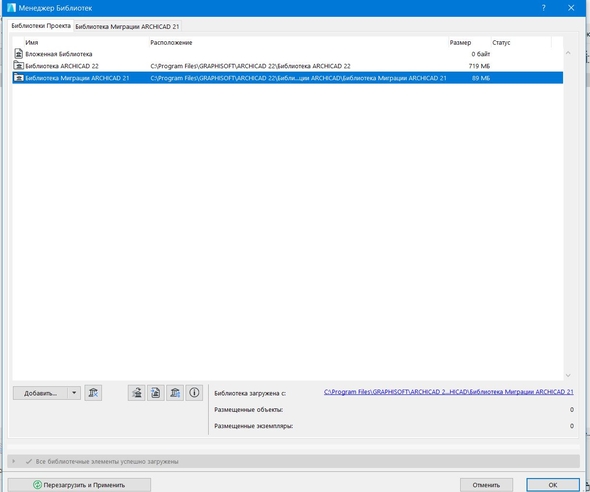Click the help question mark in title bar
This screenshot has height=492, width=590.
pyautogui.click(x=544, y=8)
